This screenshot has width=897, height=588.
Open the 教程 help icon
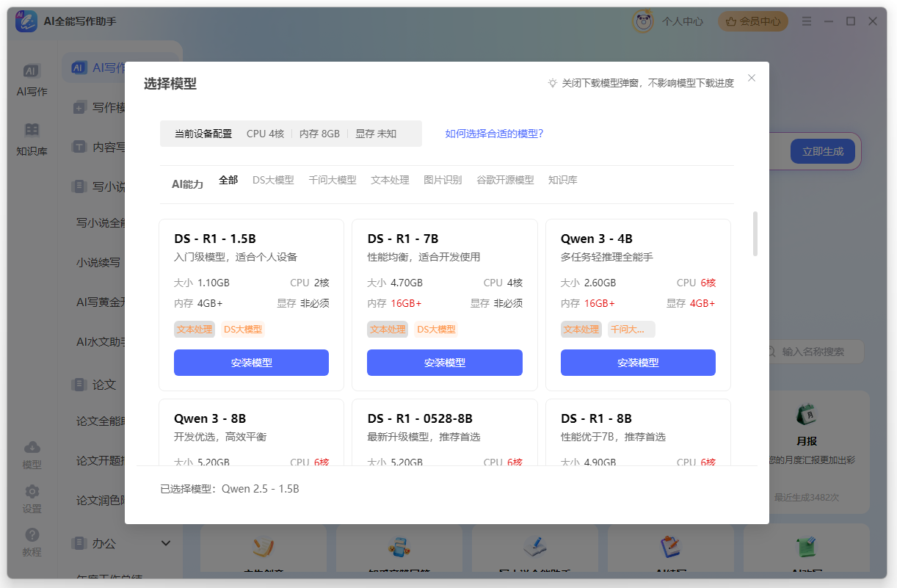tap(32, 535)
